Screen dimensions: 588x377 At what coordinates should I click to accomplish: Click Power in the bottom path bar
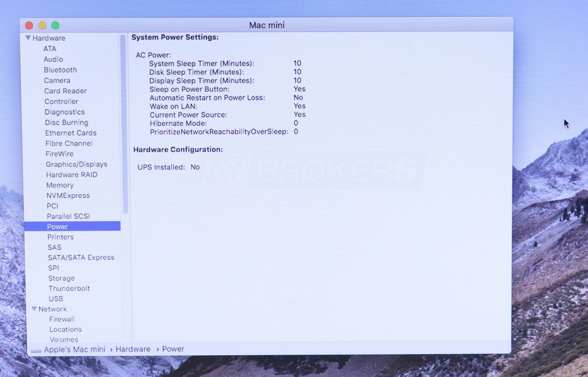pyautogui.click(x=173, y=349)
